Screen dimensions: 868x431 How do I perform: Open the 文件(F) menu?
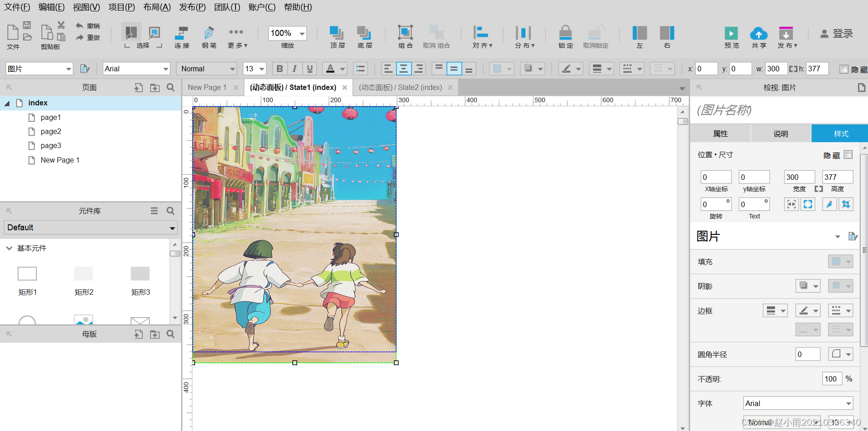[x=17, y=7]
